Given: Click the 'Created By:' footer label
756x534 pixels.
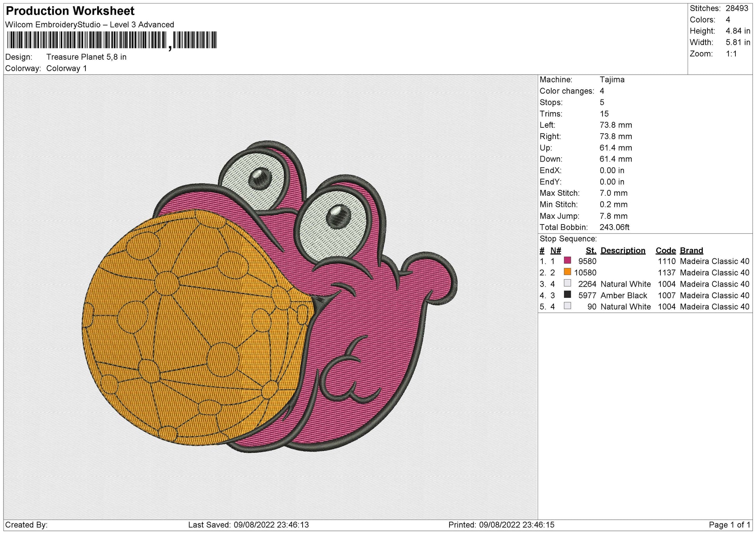Looking at the screenshot, I should click(26, 525).
